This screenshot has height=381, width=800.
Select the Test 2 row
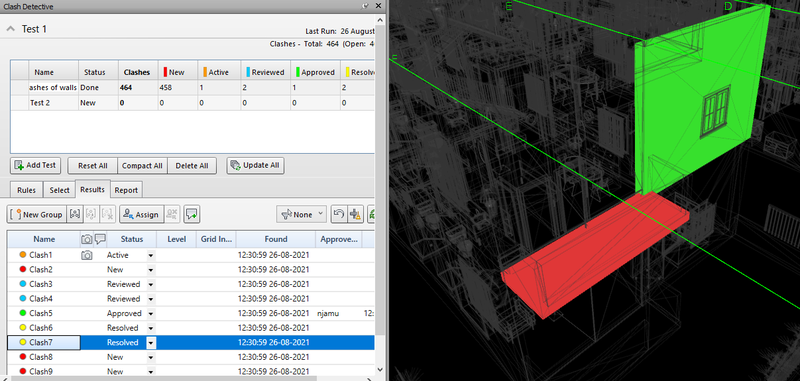pyautogui.click(x=192, y=103)
